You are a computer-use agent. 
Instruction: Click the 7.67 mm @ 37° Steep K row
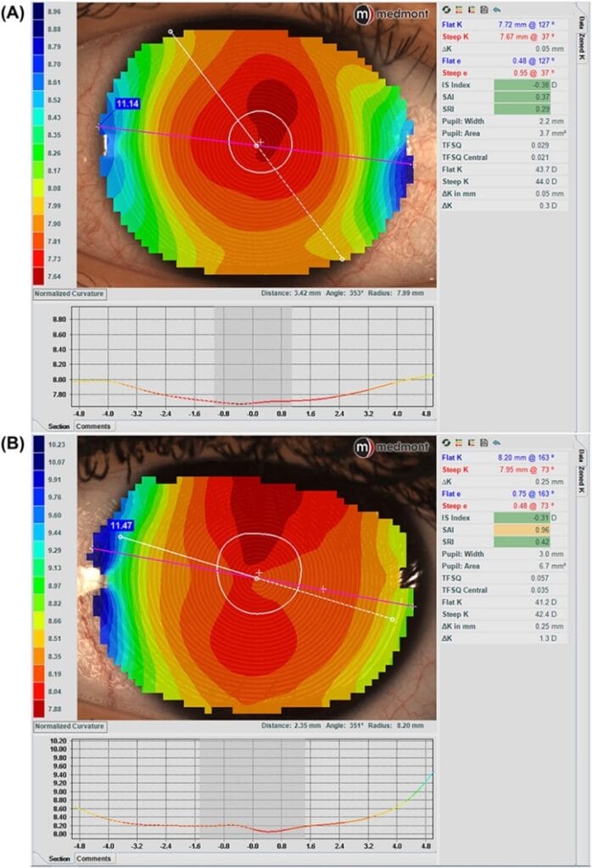504,37
